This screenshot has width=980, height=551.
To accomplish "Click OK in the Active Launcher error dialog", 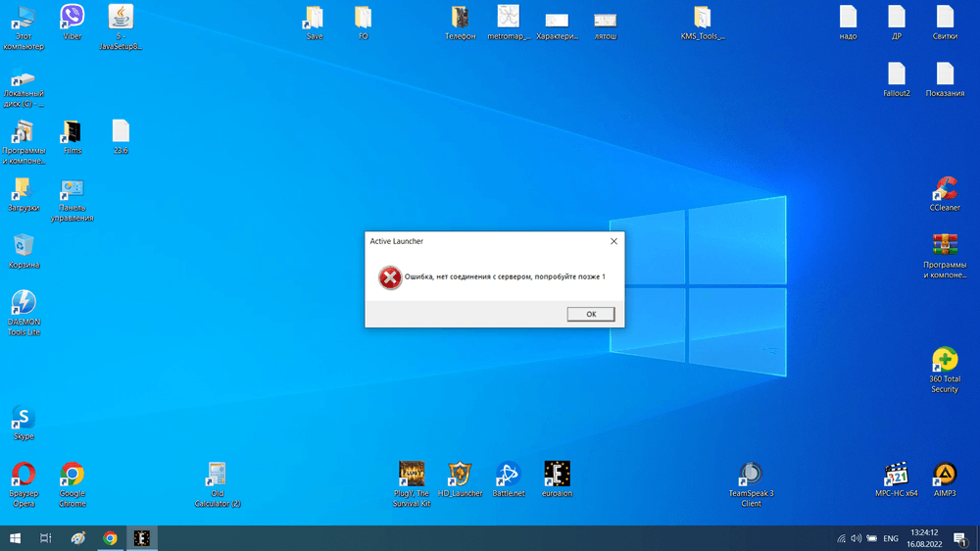I will pos(591,314).
